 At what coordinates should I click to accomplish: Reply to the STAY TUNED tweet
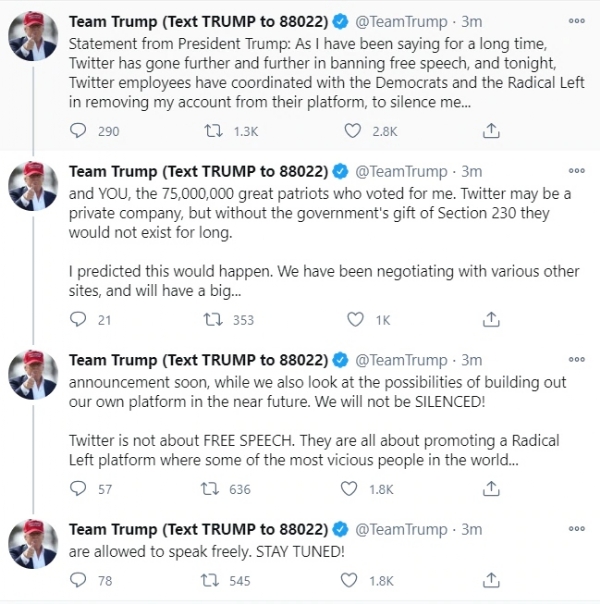click(80, 579)
